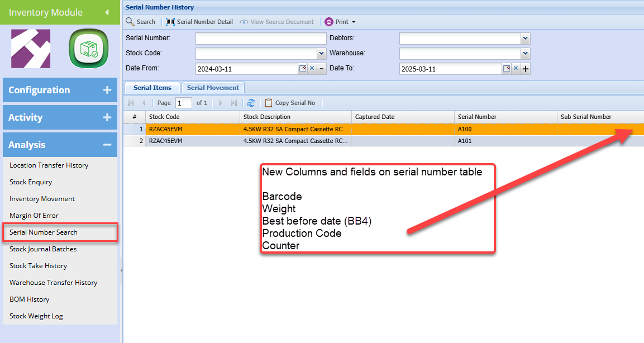
Task: Click Copy Serial No clipboard button
Action: (290, 103)
